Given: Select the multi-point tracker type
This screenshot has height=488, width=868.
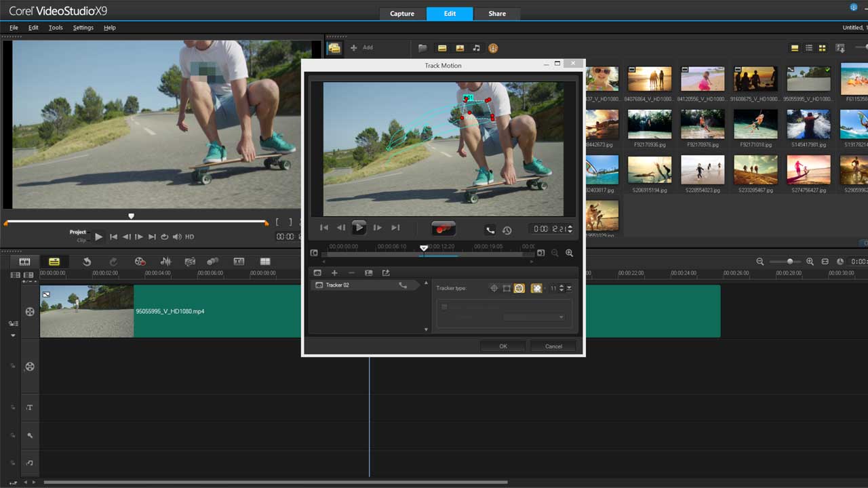Looking at the screenshot, I should pos(519,288).
